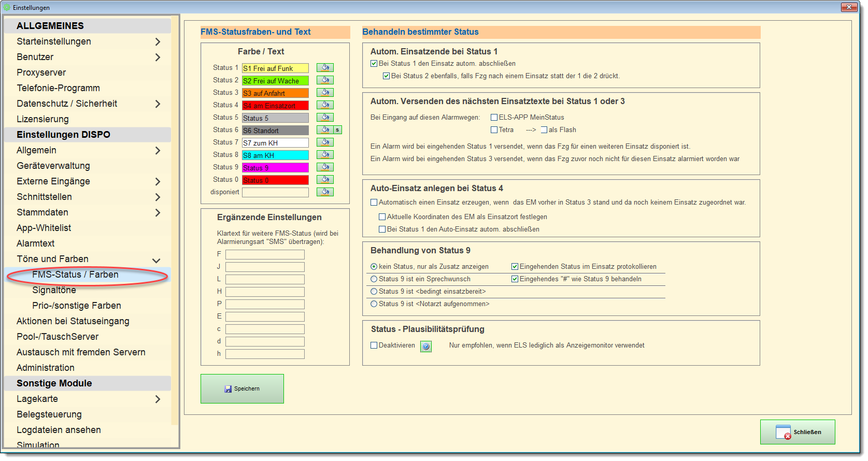The height and width of the screenshot is (461, 868).
Task: Go to Geräteverwaltung in the sidebar
Action: pyautogui.click(x=53, y=166)
